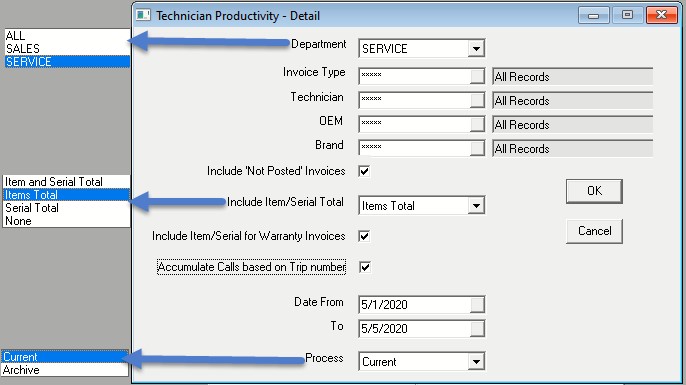Viewport: 686px width, 385px height.
Task: Choose Item and Serial Total option
Action: (x=66, y=182)
